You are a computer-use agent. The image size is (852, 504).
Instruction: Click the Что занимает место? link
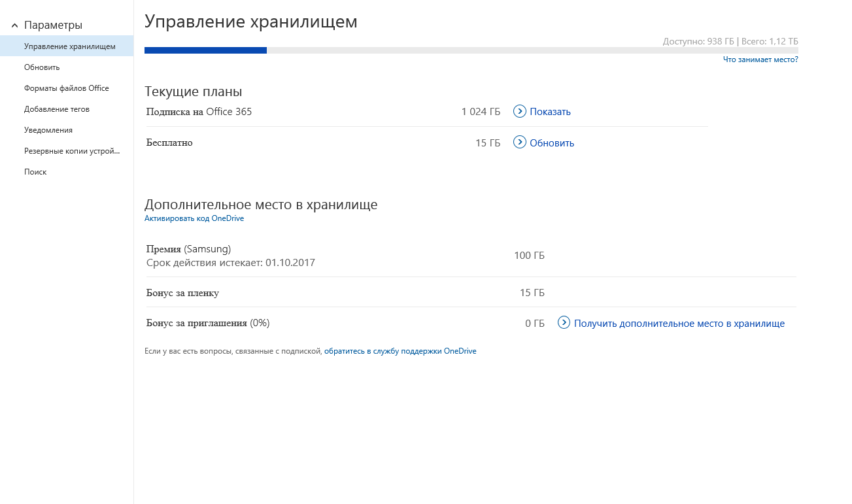[760, 59]
